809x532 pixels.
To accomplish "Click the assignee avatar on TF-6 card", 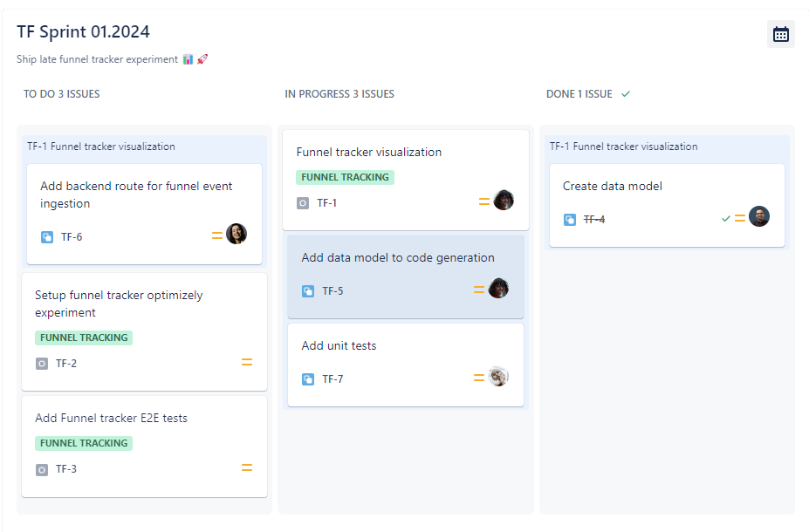I will pyautogui.click(x=237, y=234).
